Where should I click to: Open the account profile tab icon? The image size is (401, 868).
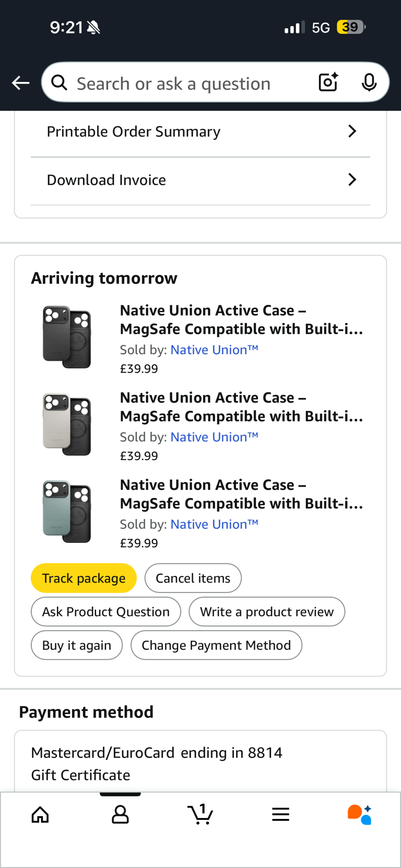(x=120, y=815)
